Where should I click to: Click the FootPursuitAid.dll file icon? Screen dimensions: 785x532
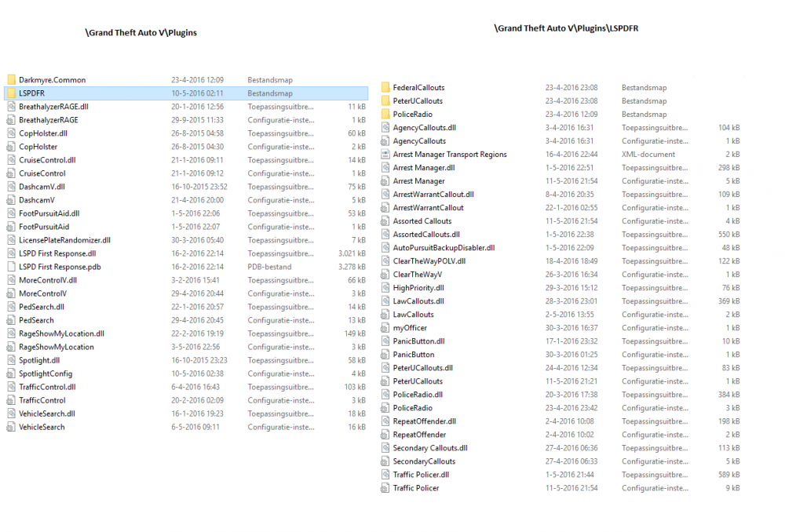11,213
